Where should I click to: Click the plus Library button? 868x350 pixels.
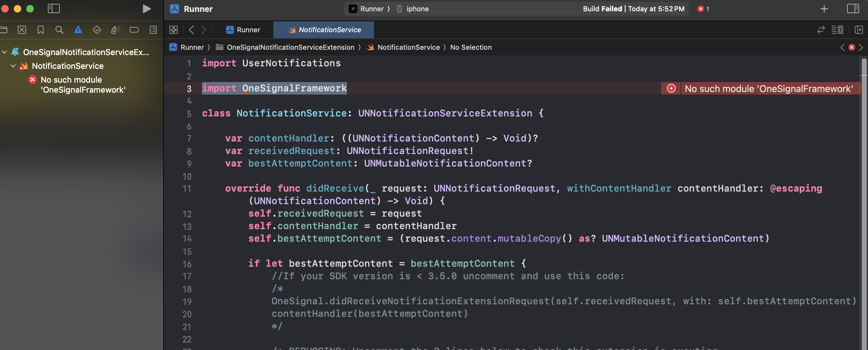[x=824, y=9]
